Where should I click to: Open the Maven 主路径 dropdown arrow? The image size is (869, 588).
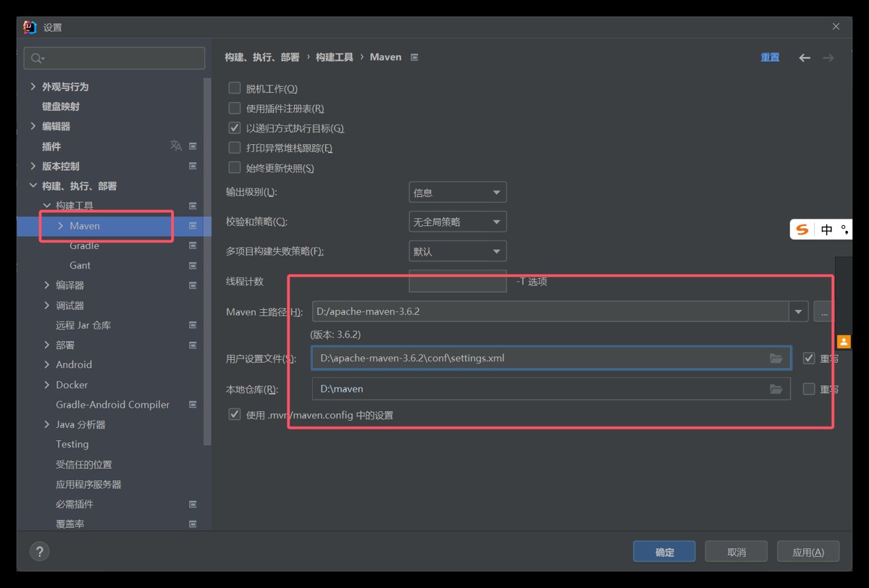[798, 311]
